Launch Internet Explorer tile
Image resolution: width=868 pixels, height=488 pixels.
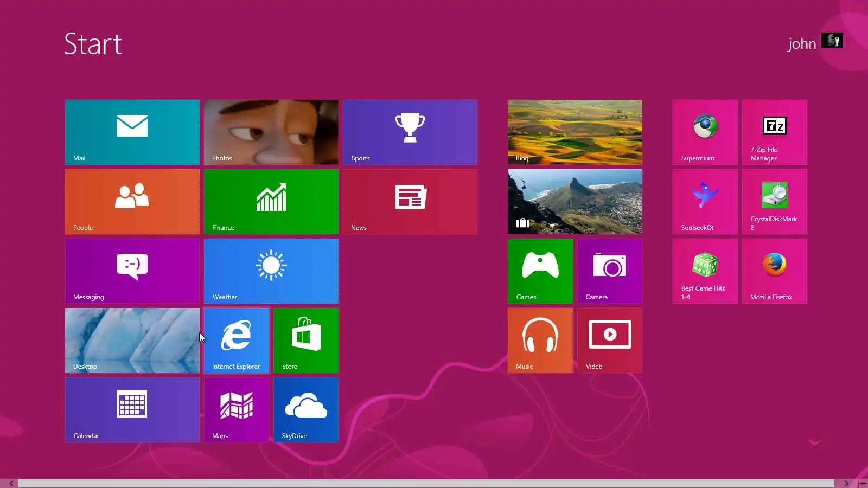pos(237,341)
